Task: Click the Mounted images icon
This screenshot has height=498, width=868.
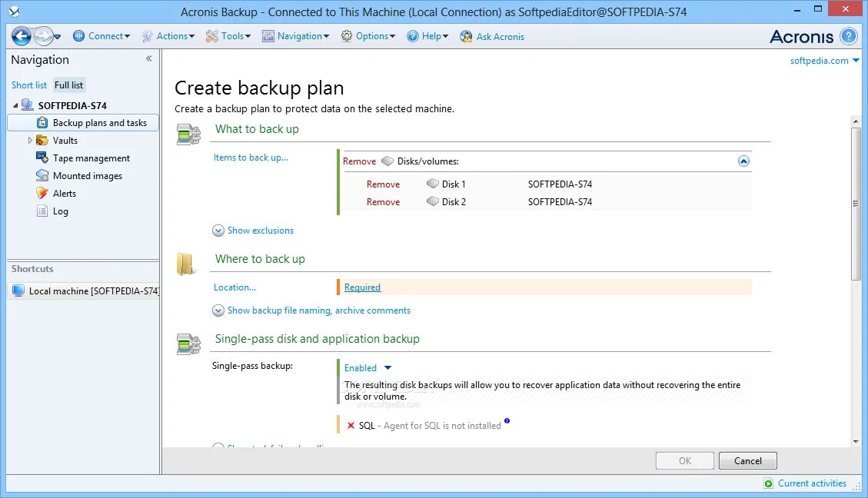Action: point(42,175)
